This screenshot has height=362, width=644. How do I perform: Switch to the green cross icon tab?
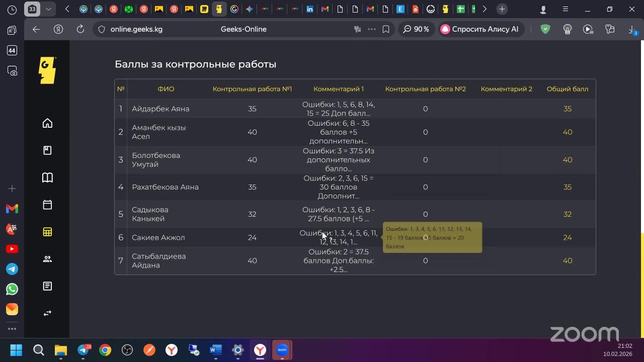pyautogui.click(x=461, y=9)
